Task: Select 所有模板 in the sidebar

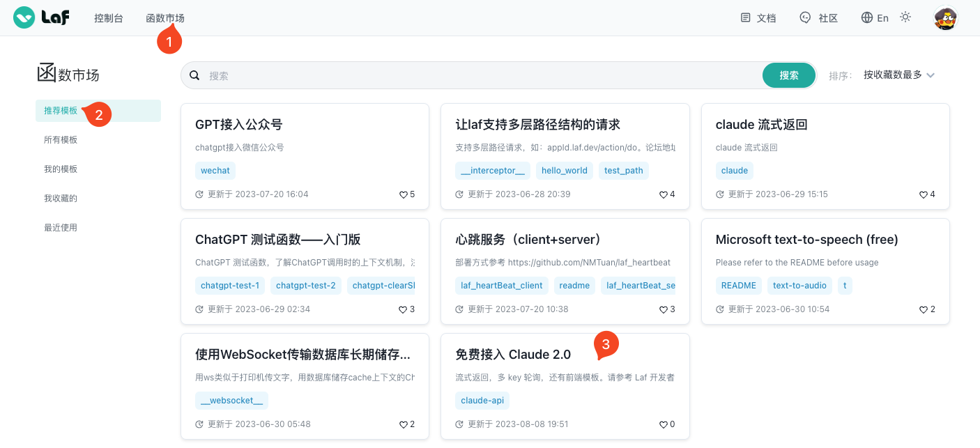Action: pyautogui.click(x=98, y=140)
